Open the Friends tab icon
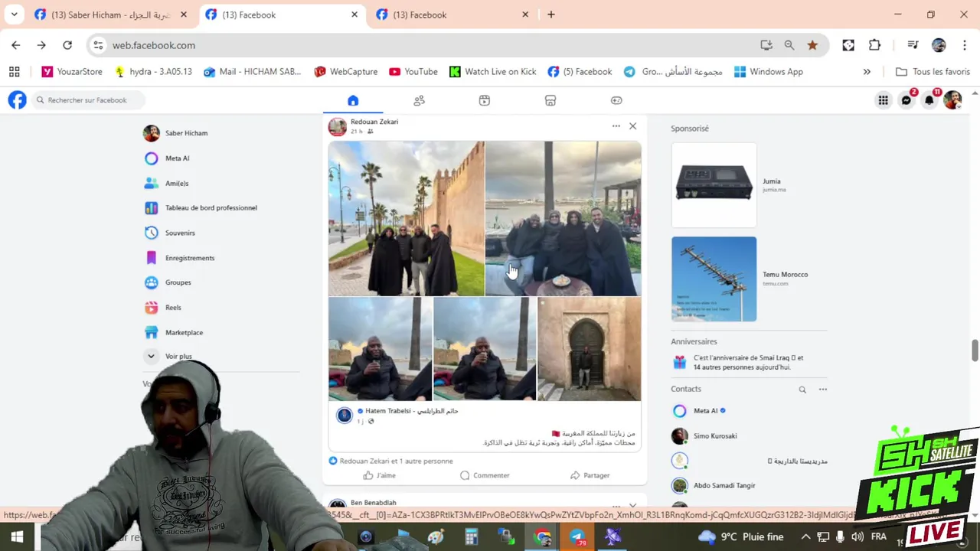This screenshot has width=980, height=551. point(419,100)
